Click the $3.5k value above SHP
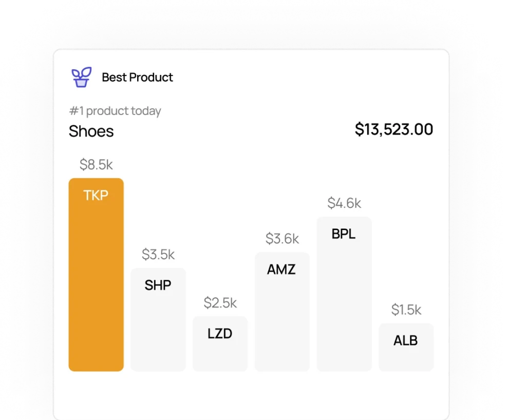The image size is (526, 420). (158, 254)
